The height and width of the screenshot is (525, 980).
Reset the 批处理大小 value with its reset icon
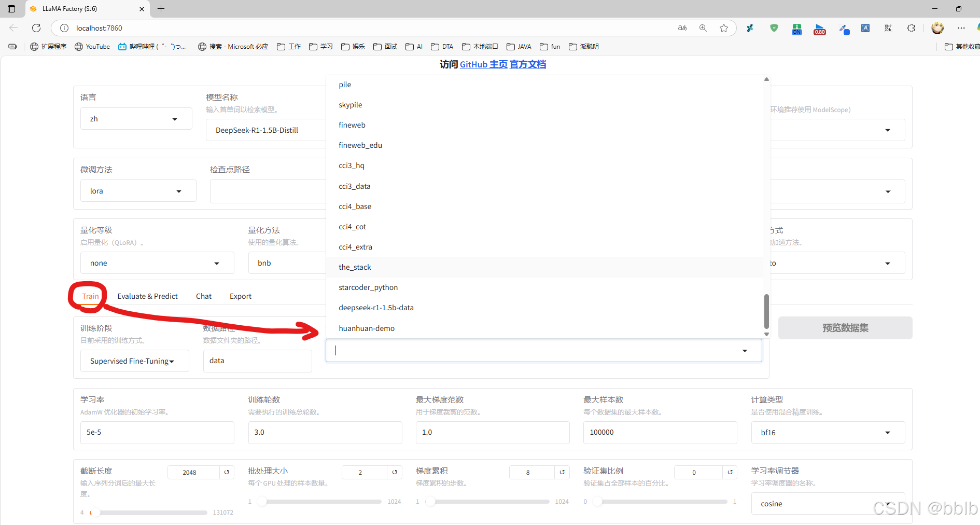point(395,472)
